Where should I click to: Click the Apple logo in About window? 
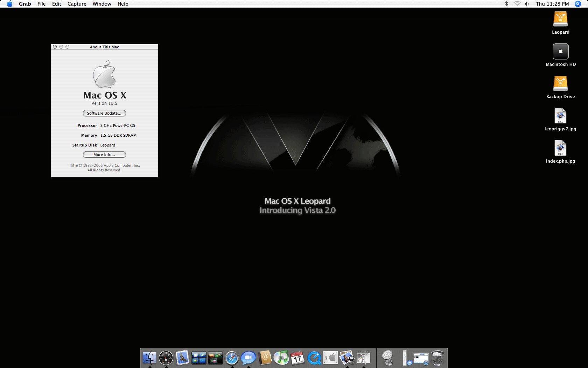tap(104, 74)
